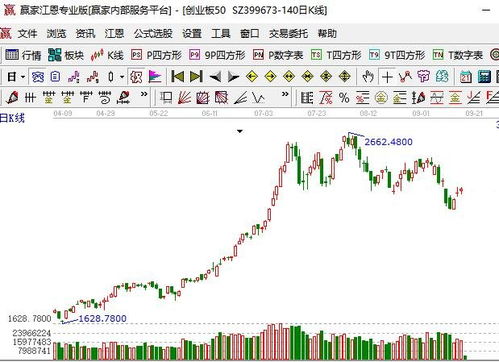This screenshot has height=362, width=499.
Task: Open the 交易委托 menu
Action: pyautogui.click(x=288, y=34)
